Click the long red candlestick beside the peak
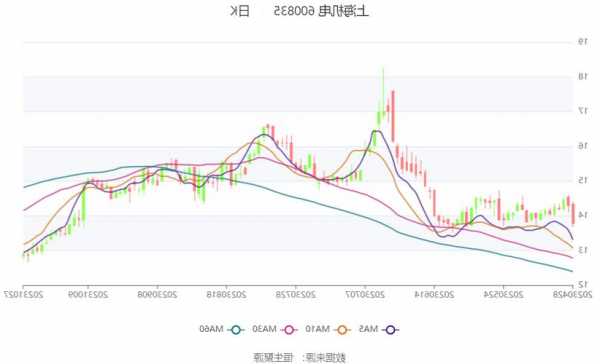600x364 pixels. tap(392, 116)
